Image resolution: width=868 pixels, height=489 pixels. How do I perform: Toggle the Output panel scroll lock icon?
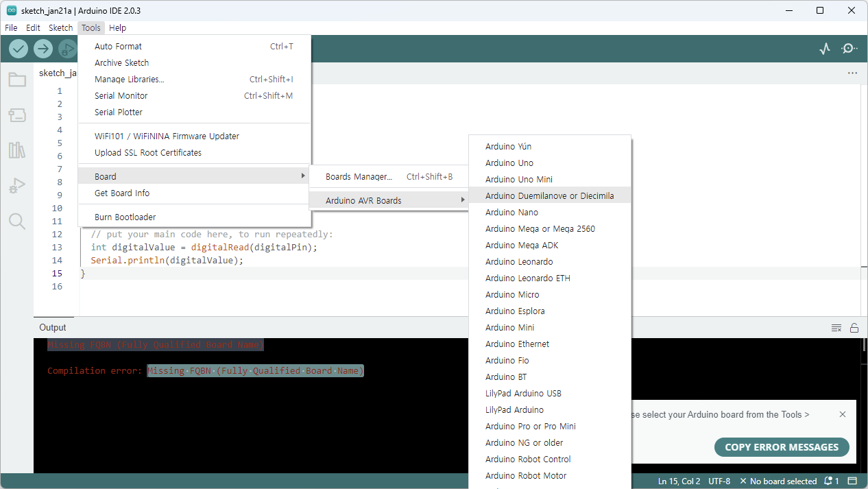(x=854, y=328)
